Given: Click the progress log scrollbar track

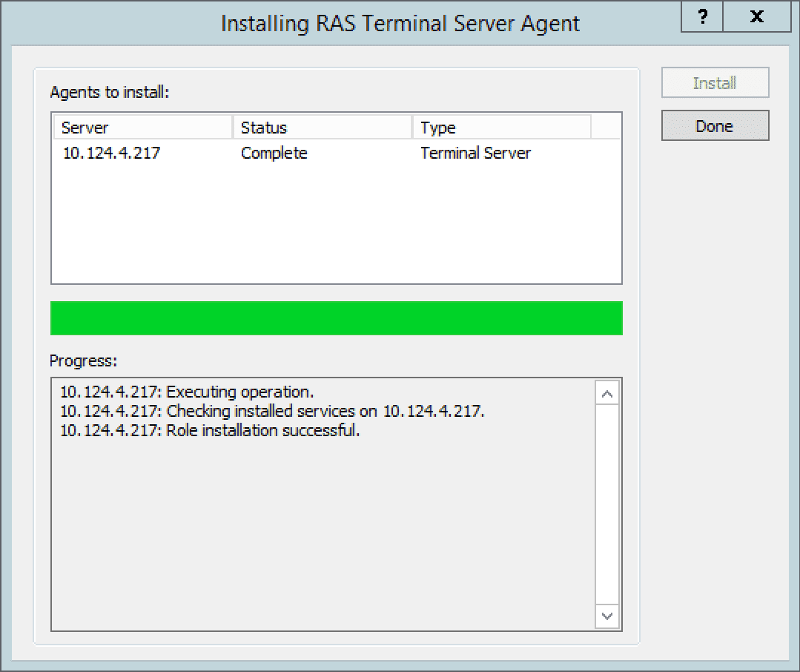Looking at the screenshot, I should pos(607,504).
